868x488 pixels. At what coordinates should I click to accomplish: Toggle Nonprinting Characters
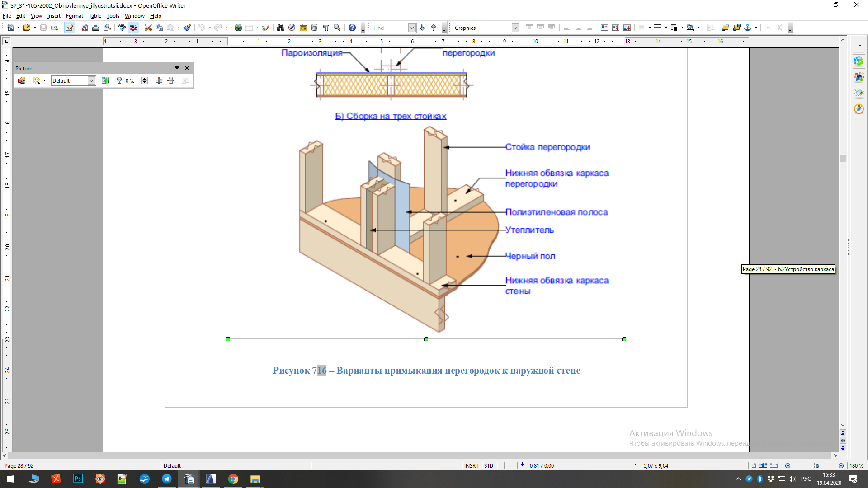[326, 28]
